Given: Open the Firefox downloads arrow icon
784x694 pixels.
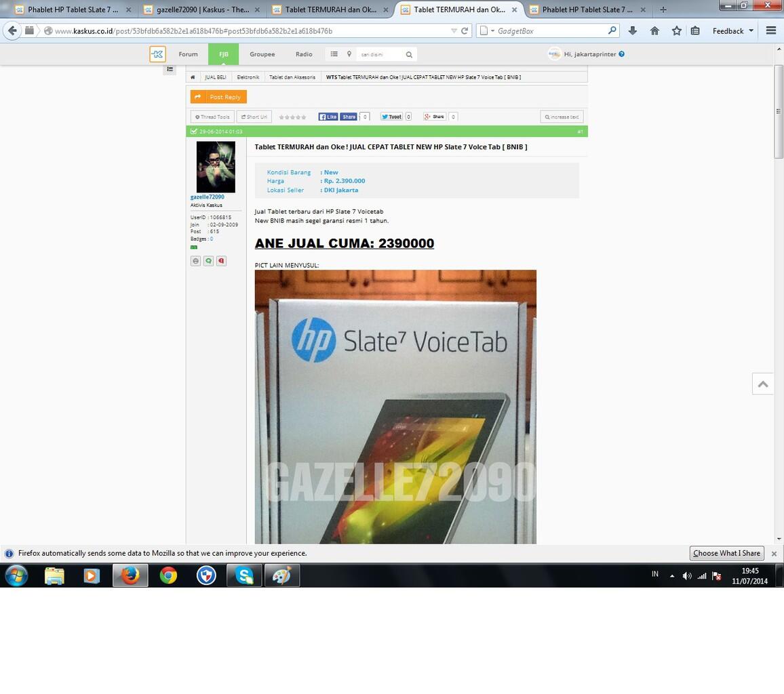Looking at the screenshot, I should tap(632, 30).
